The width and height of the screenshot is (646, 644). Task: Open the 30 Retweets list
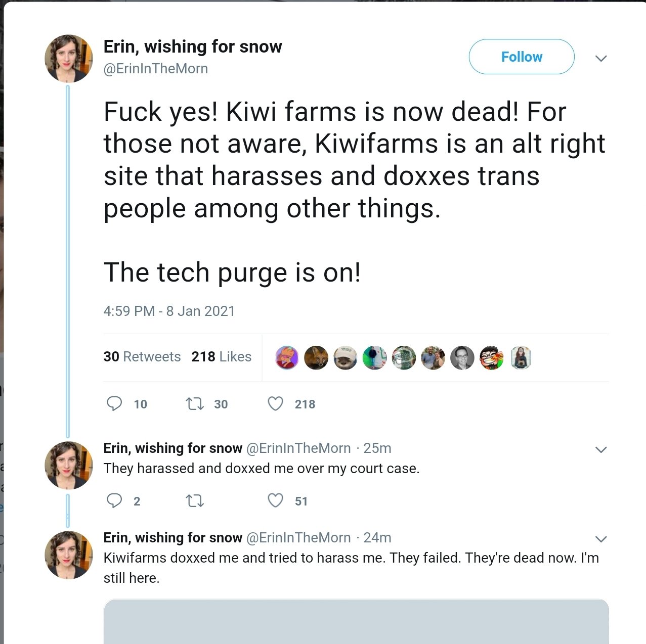click(x=142, y=357)
